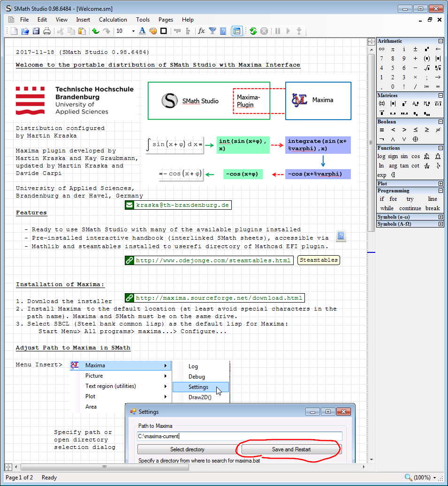Insert a matrix from the Matrices panel
Viewport: 448px width, 486px height.
pyautogui.click(x=382, y=104)
